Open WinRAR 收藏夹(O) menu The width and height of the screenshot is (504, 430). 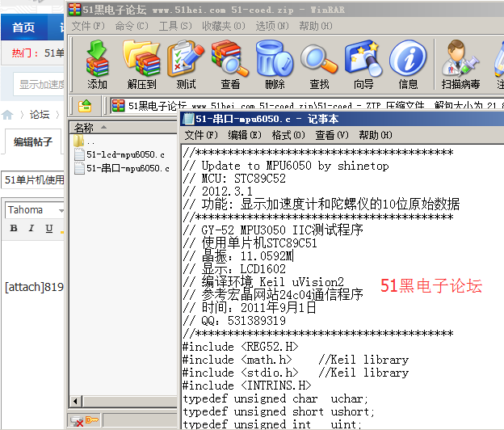coord(224,26)
